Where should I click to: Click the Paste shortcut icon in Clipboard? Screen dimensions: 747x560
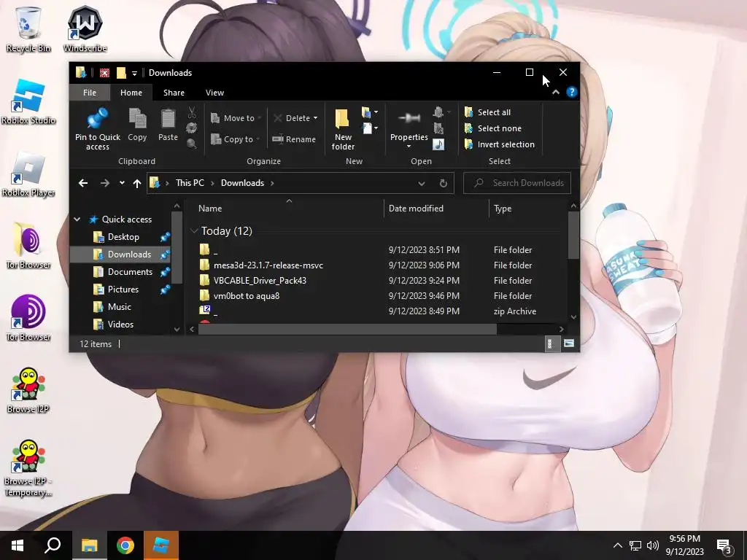pos(192,144)
